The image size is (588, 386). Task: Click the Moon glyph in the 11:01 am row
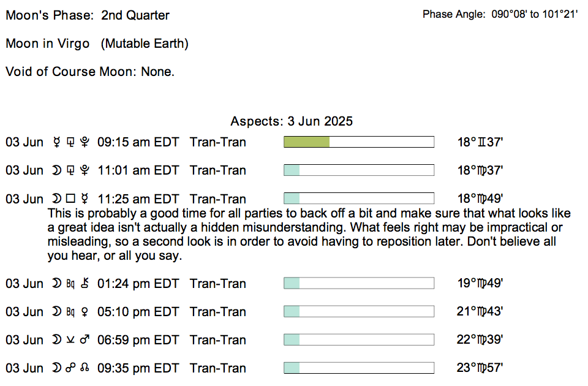[56, 171]
